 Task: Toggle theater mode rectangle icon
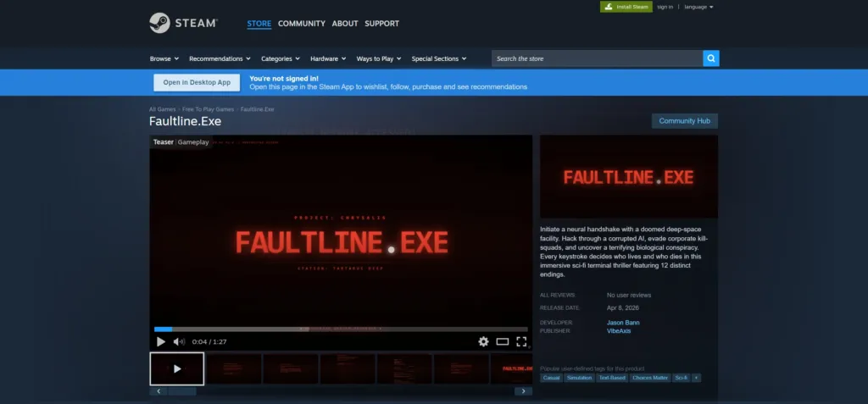(502, 341)
